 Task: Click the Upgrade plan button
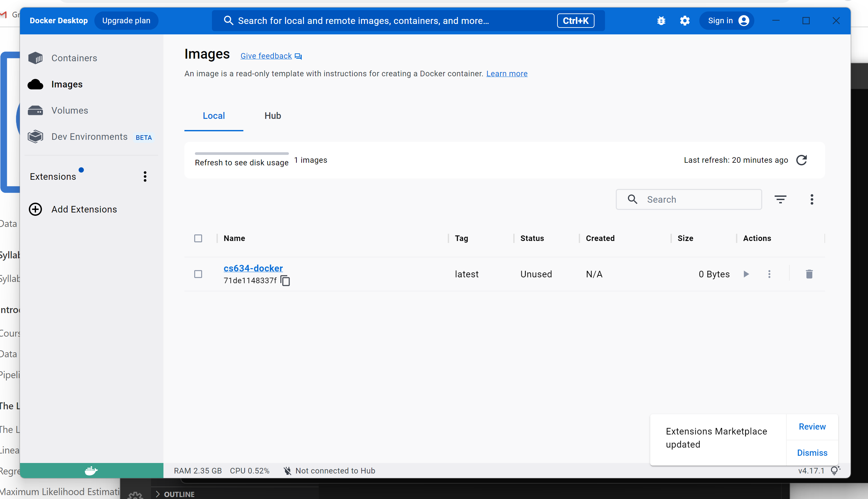[x=126, y=21]
